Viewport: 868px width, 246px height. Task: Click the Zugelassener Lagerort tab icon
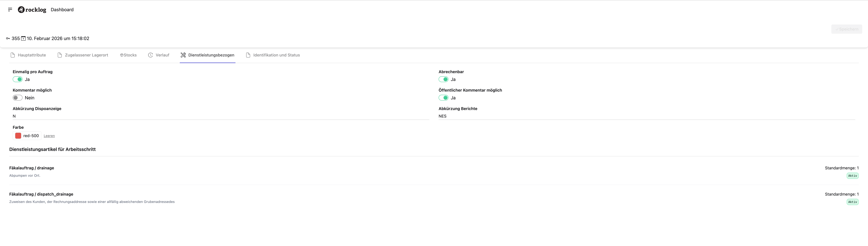tap(60, 55)
